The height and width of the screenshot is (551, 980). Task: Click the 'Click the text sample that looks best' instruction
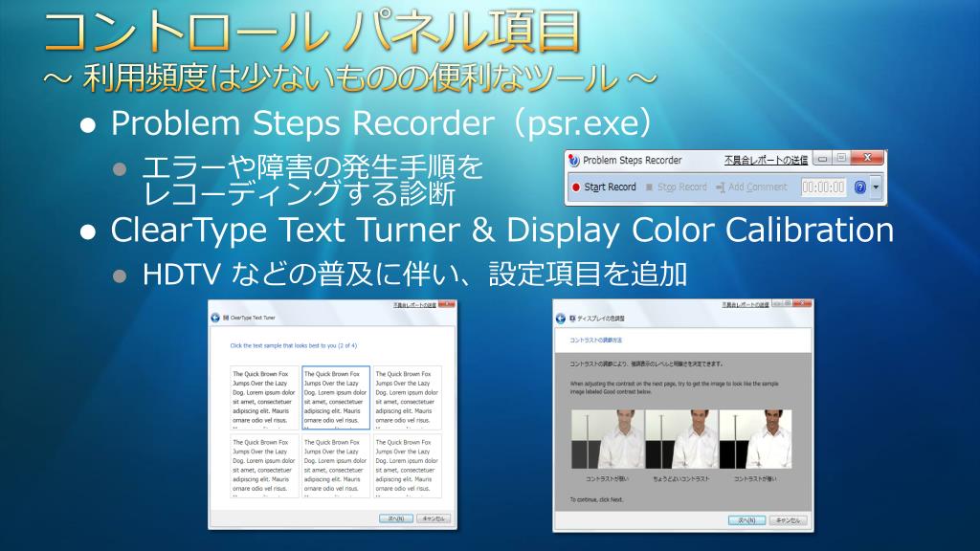293,345
